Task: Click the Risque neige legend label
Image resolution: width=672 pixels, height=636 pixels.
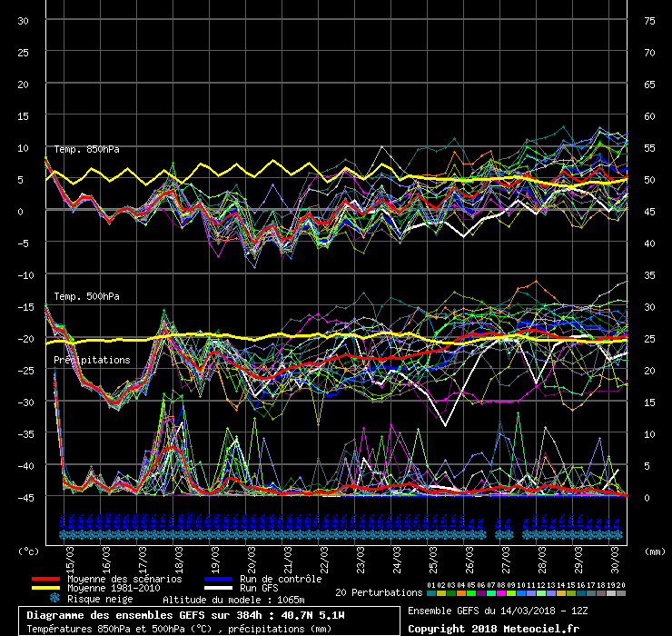Action: [x=100, y=599]
